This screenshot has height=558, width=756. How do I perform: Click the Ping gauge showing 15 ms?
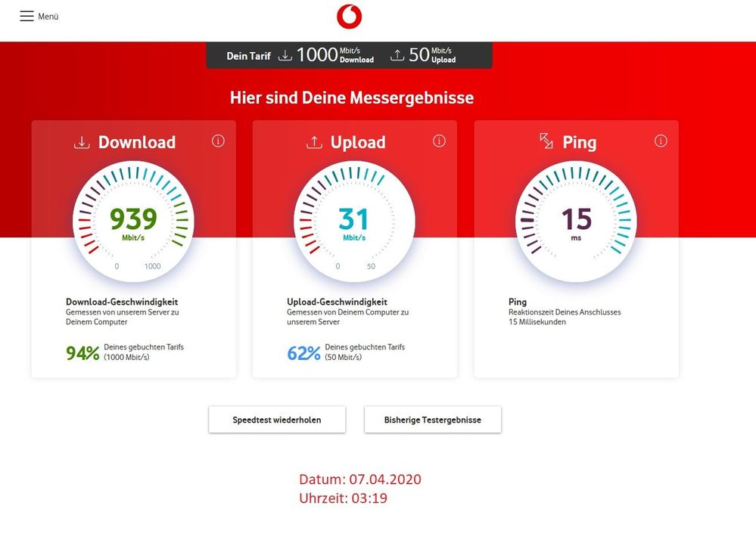tap(576, 221)
